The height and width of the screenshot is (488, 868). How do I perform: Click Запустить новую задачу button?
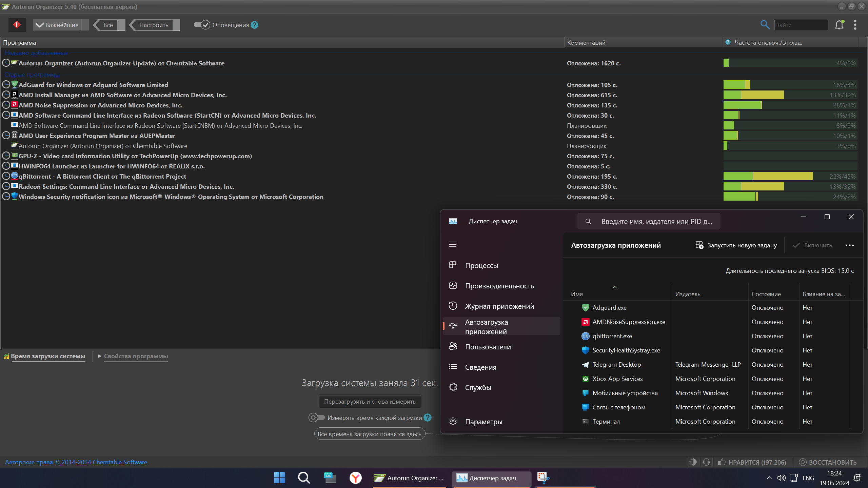(x=736, y=245)
